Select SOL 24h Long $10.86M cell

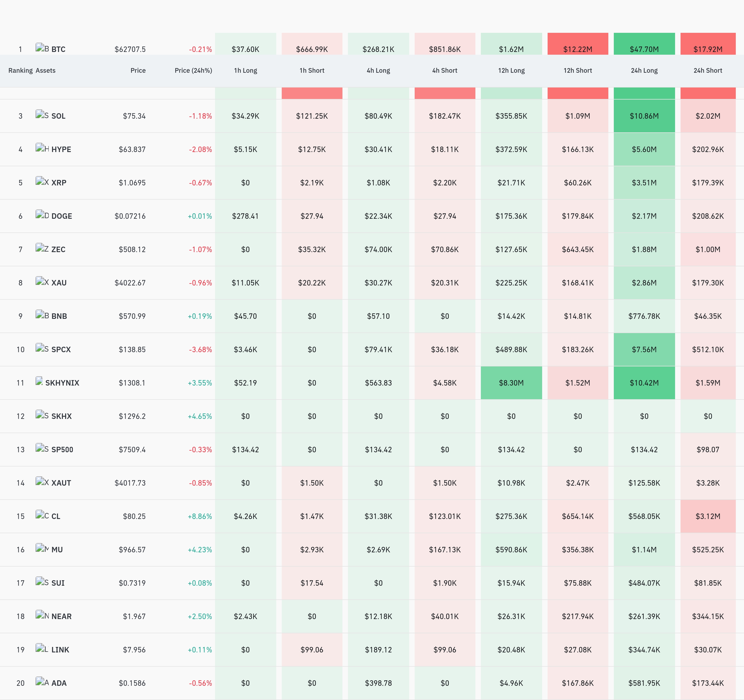(644, 116)
